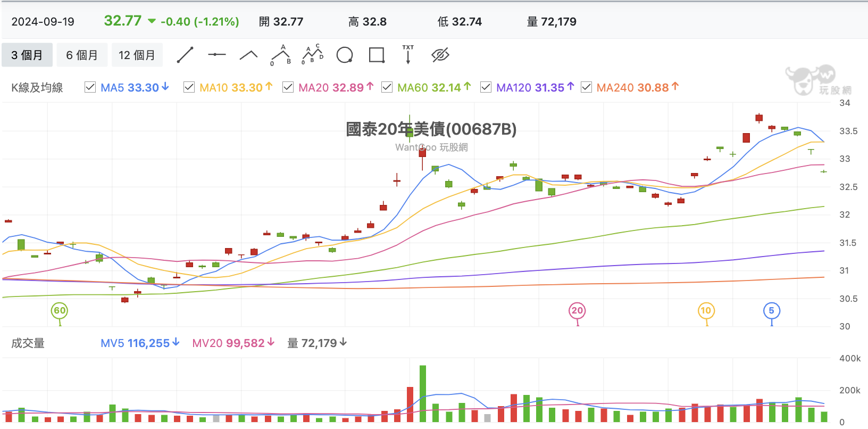Click the MA60 32.14 label
This screenshot has height=429, width=868.
pos(434,87)
